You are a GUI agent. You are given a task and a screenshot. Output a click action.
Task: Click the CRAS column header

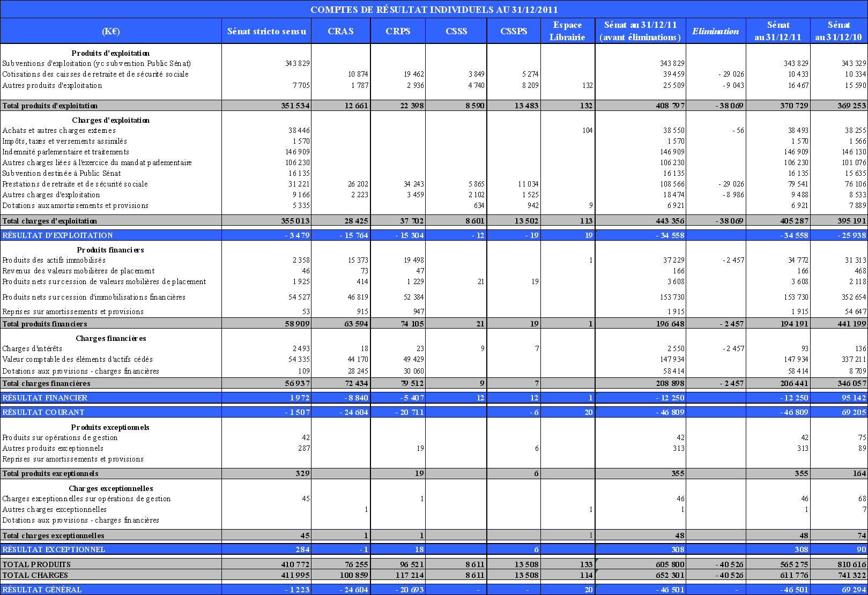[340, 31]
